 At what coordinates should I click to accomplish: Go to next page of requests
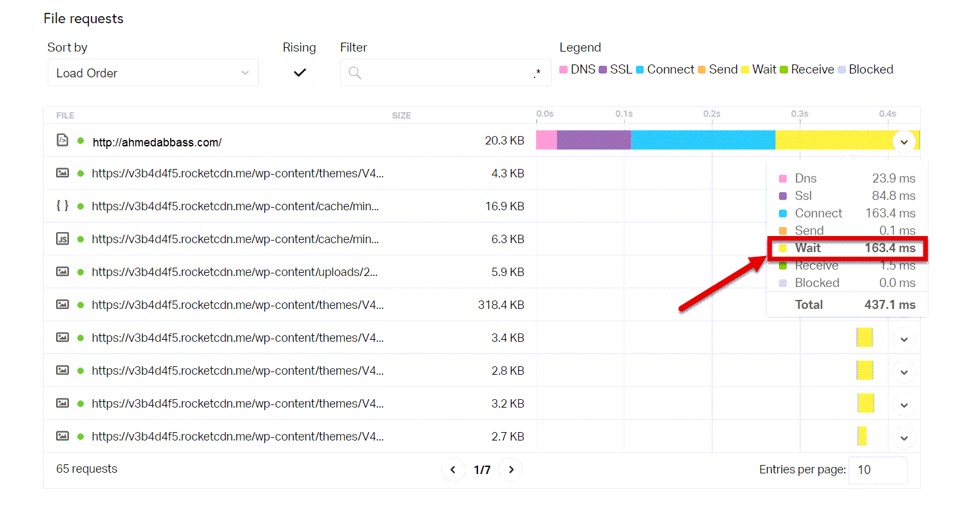pyautogui.click(x=511, y=470)
